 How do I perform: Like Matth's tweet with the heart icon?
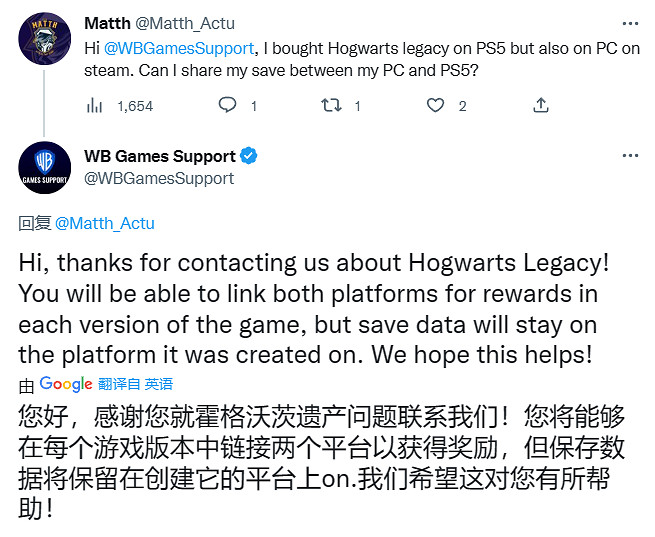tap(435, 105)
